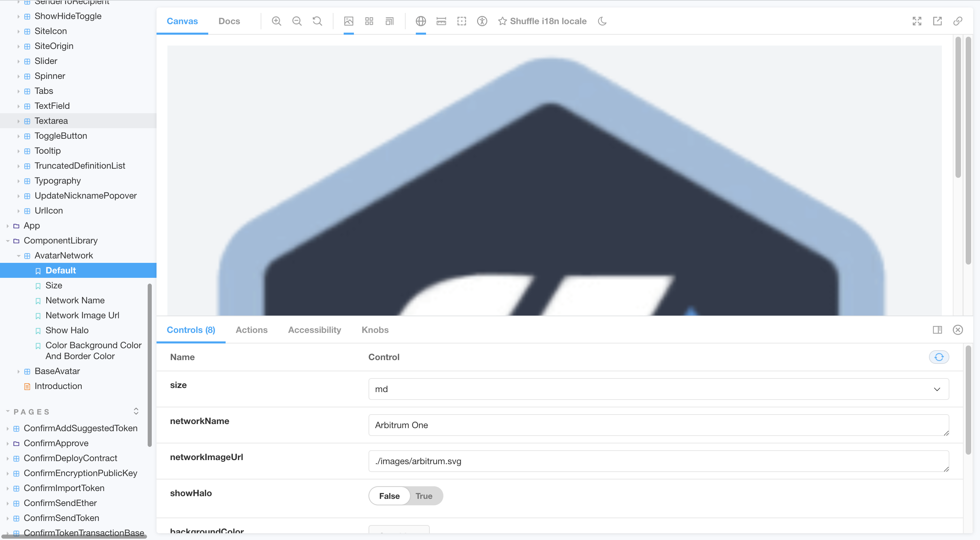Toggle the grid background icon
Image resolution: width=980 pixels, height=540 pixels.
(x=369, y=21)
